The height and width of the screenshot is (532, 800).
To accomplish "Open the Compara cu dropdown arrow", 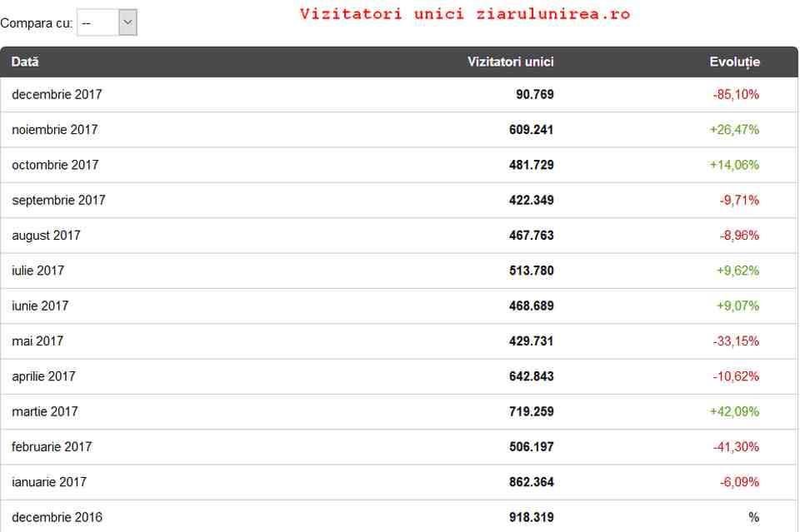I will (x=127, y=22).
